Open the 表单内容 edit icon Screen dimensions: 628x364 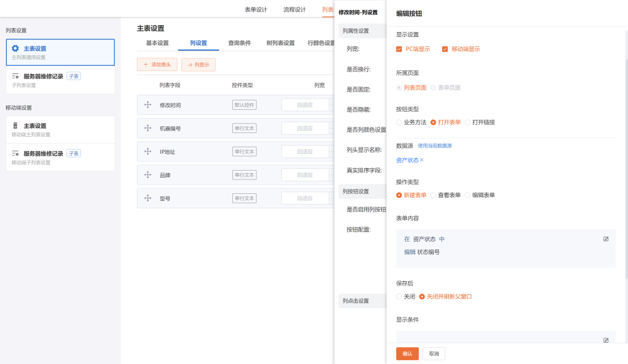click(605, 239)
